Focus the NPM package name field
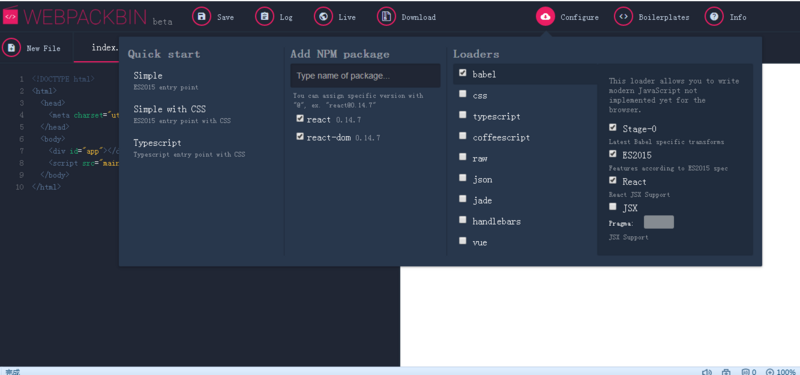The height and width of the screenshot is (375, 800). click(365, 76)
